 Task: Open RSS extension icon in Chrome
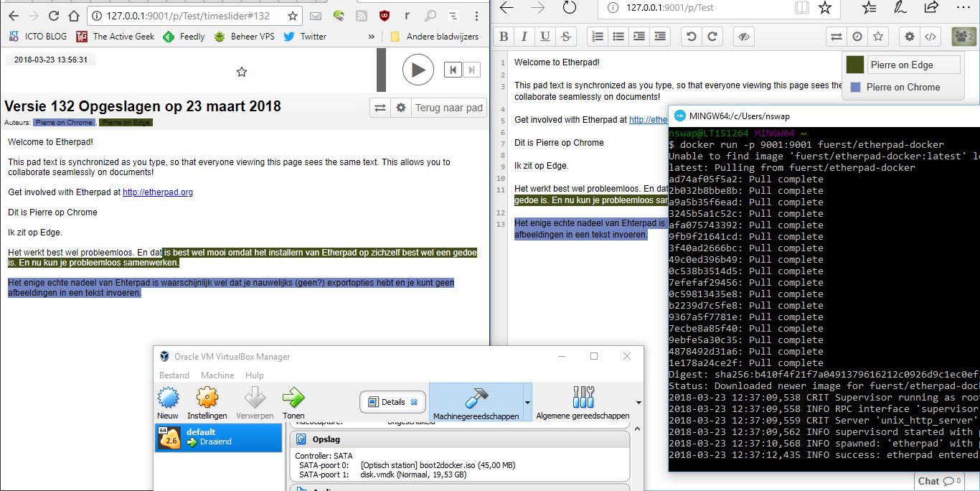point(362,15)
